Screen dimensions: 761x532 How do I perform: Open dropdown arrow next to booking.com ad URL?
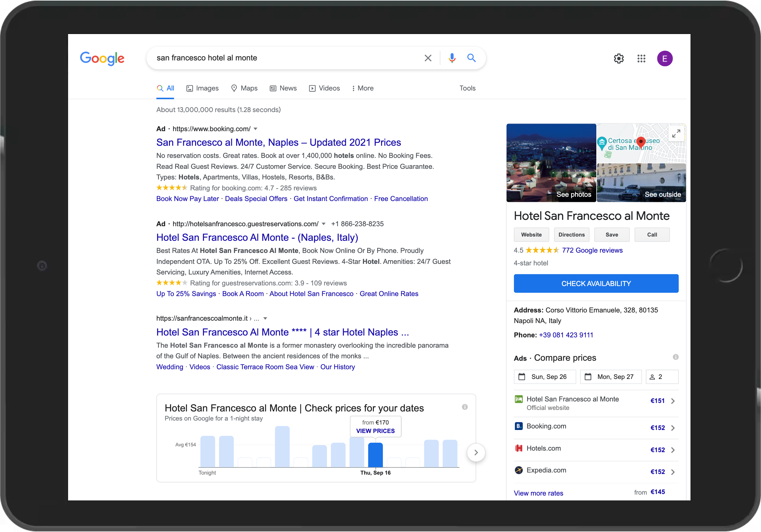click(x=255, y=129)
